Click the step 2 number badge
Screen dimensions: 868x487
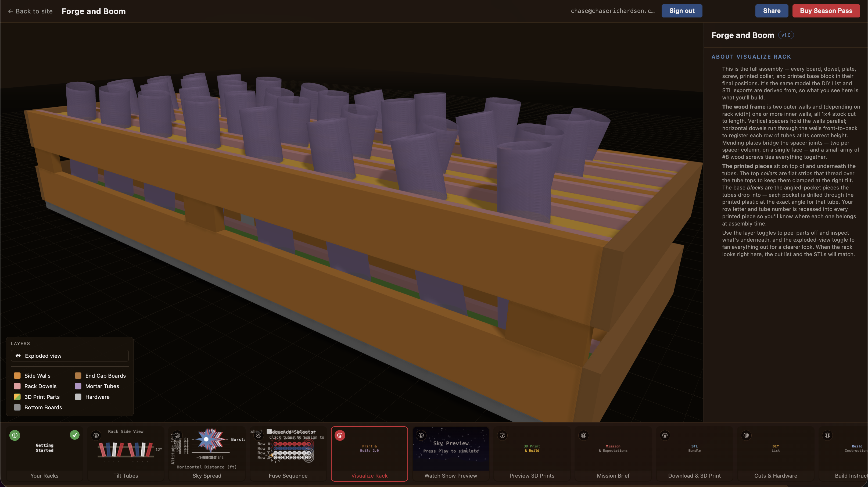96,435
